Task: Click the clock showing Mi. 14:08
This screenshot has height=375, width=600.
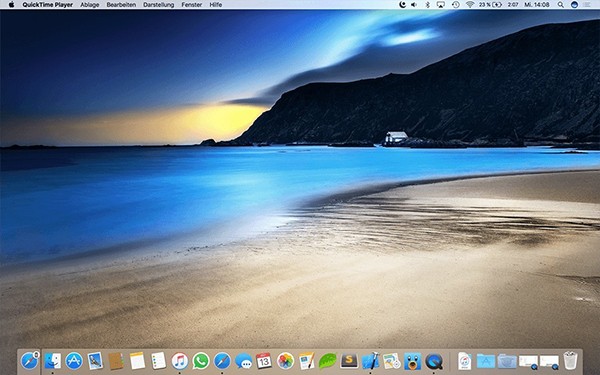Action: click(537, 5)
